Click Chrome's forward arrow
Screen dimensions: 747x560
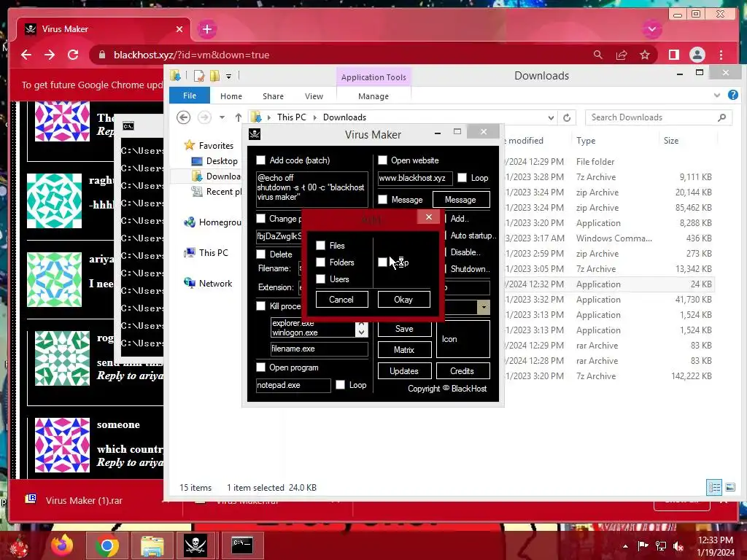tap(50, 55)
